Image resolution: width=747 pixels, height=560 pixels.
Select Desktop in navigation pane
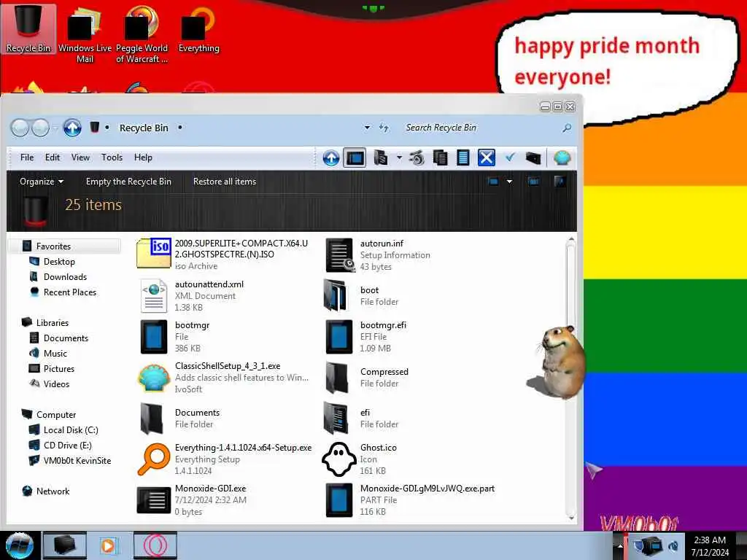point(59,262)
